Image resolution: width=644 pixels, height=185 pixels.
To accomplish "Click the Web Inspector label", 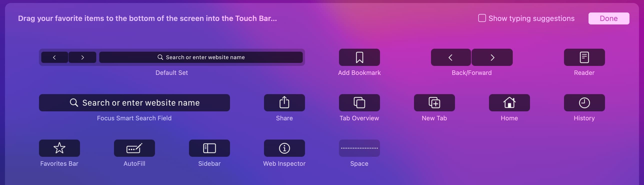I will (x=284, y=164).
